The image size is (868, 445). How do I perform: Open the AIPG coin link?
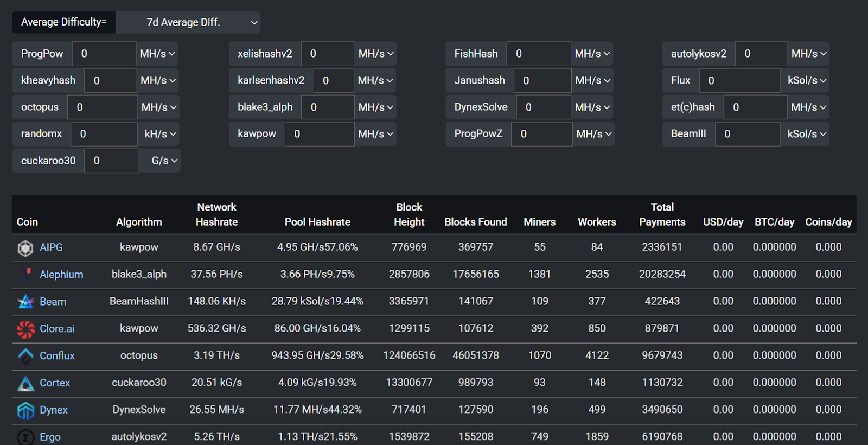coord(51,247)
